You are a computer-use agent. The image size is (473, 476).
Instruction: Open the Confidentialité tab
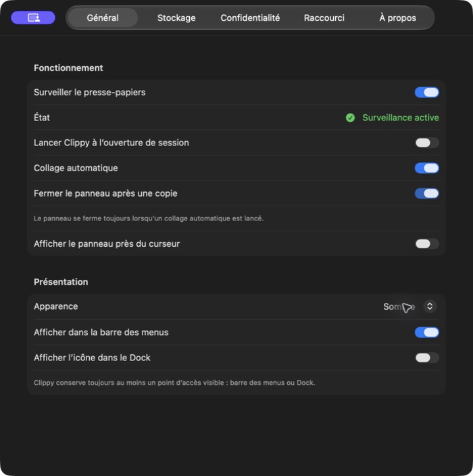pyautogui.click(x=250, y=18)
